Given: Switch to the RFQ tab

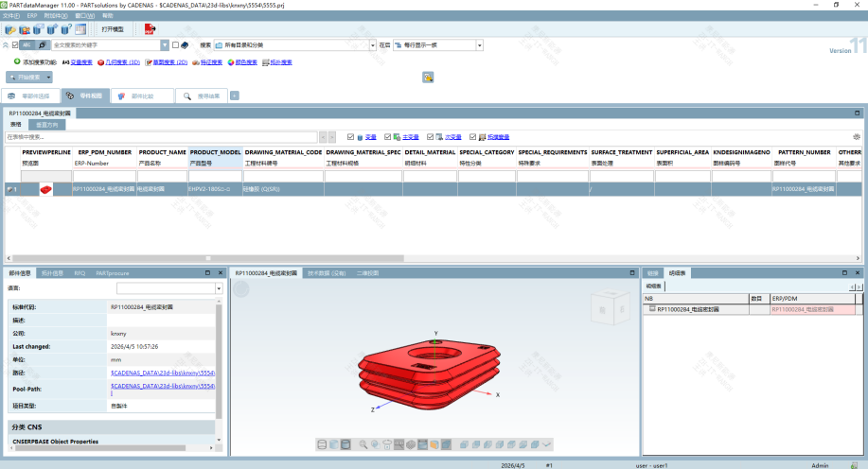Looking at the screenshot, I should point(80,273).
